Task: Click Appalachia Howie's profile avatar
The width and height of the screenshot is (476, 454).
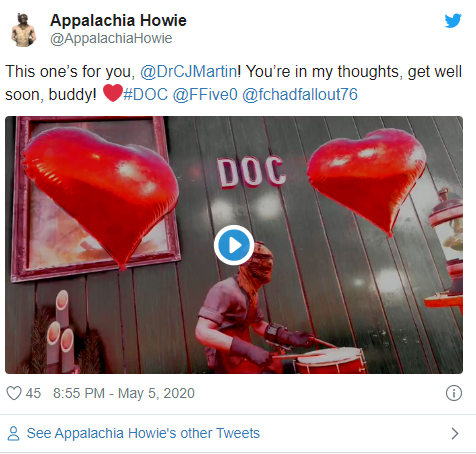Action: click(24, 30)
